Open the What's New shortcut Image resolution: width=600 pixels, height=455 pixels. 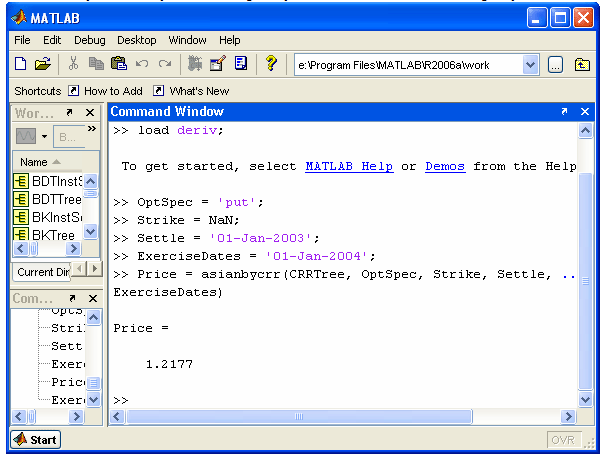(191, 91)
